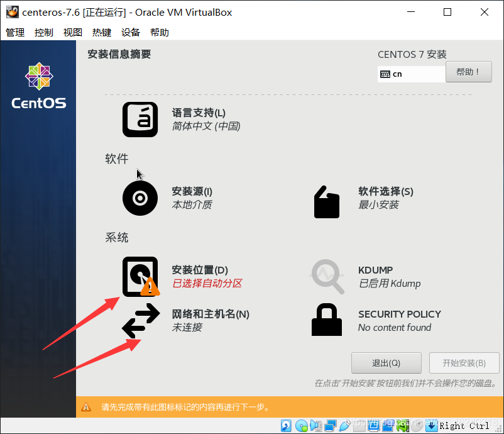Open software selection package icon
Viewport: 504px width, 434px height.
point(327,202)
